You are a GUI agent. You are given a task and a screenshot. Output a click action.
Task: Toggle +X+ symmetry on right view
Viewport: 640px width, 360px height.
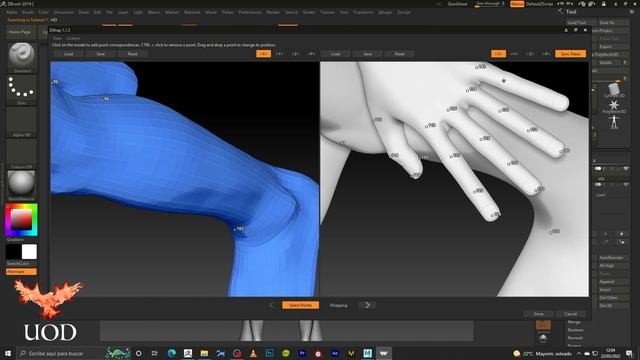pyautogui.click(x=498, y=54)
